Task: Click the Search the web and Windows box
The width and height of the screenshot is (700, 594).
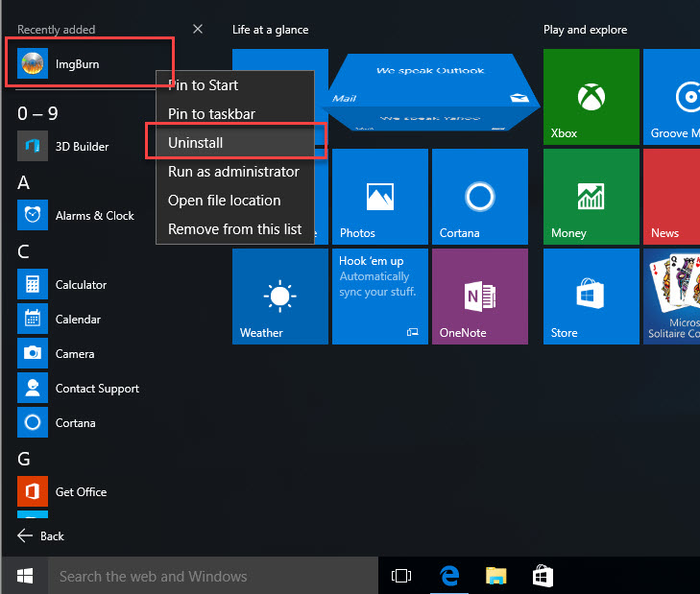Action: [213, 576]
